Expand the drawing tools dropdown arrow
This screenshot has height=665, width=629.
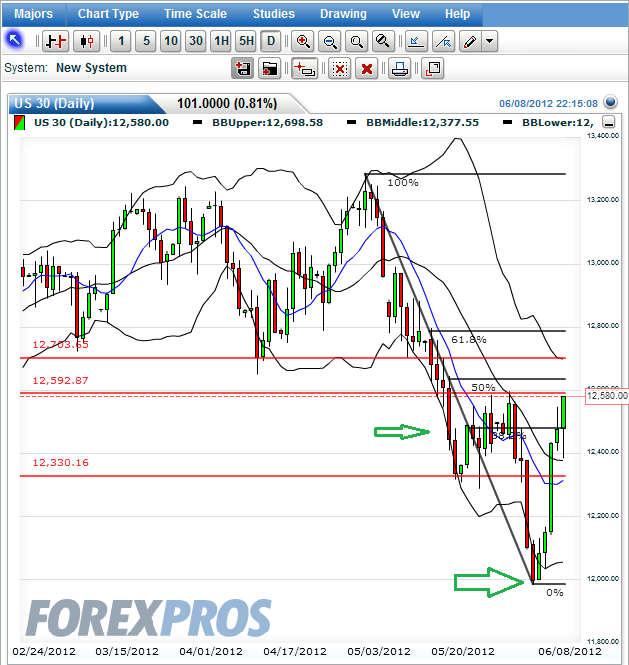coord(489,41)
